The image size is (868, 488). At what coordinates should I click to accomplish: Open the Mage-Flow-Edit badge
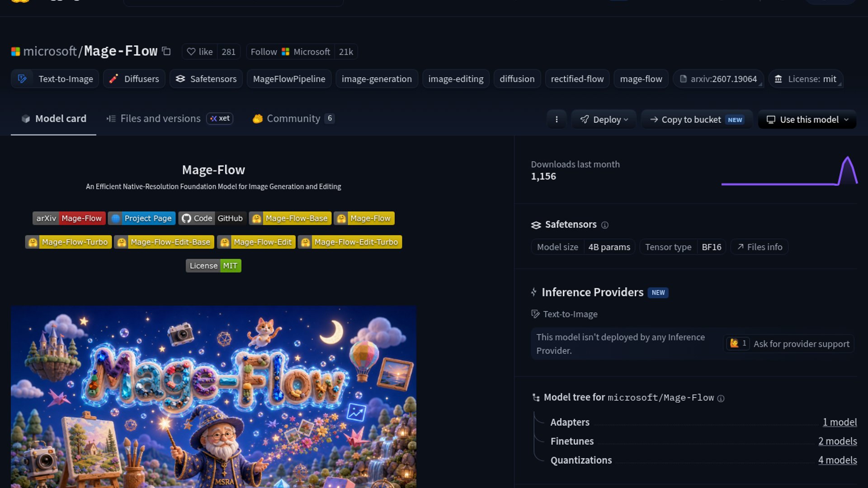pyautogui.click(x=256, y=242)
